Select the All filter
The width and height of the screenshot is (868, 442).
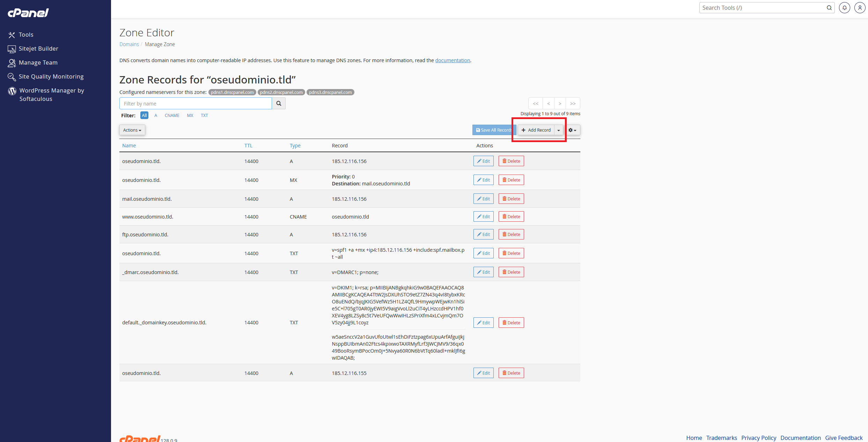click(x=144, y=115)
